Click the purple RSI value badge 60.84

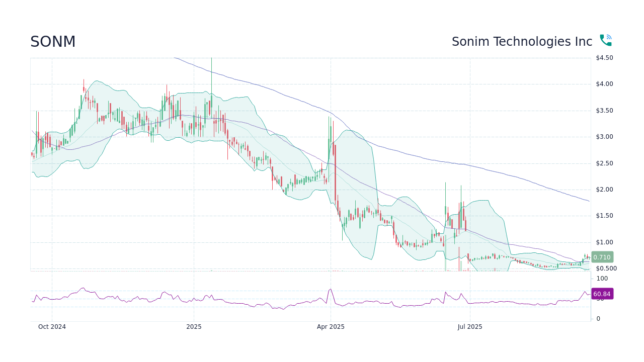pos(602,294)
